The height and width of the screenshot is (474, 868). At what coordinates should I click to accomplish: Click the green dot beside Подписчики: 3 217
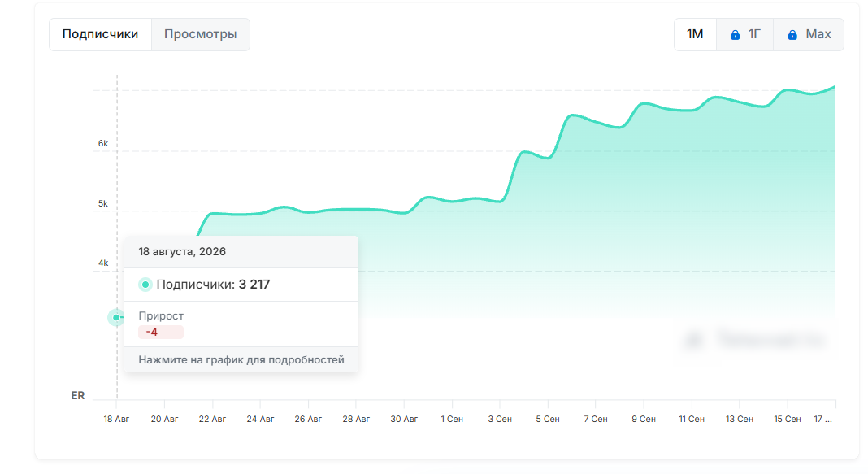point(145,285)
